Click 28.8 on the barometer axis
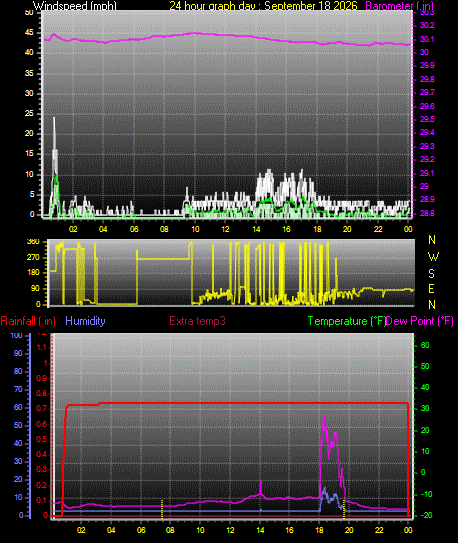 coord(427,213)
